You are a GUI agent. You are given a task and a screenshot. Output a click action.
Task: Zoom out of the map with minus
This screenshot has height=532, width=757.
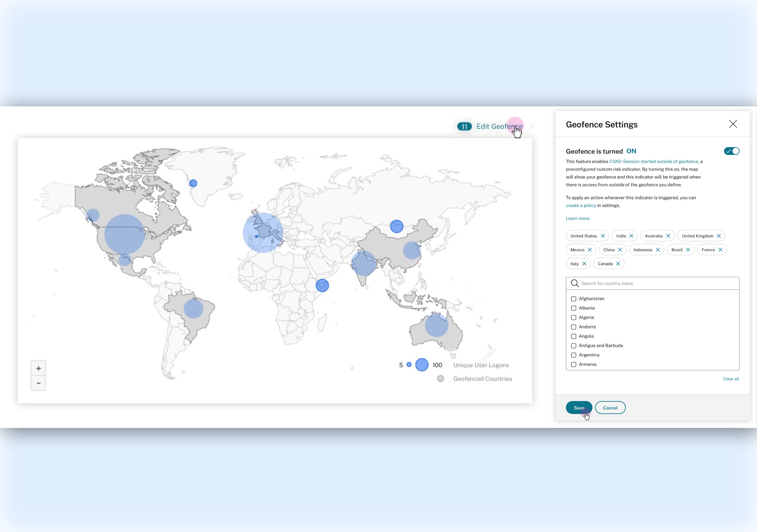pyautogui.click(x=39, y=383)
